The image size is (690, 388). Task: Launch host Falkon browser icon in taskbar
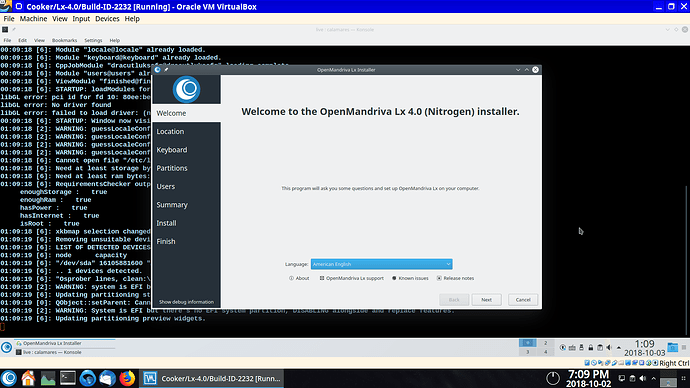click(x=88, y=378)
